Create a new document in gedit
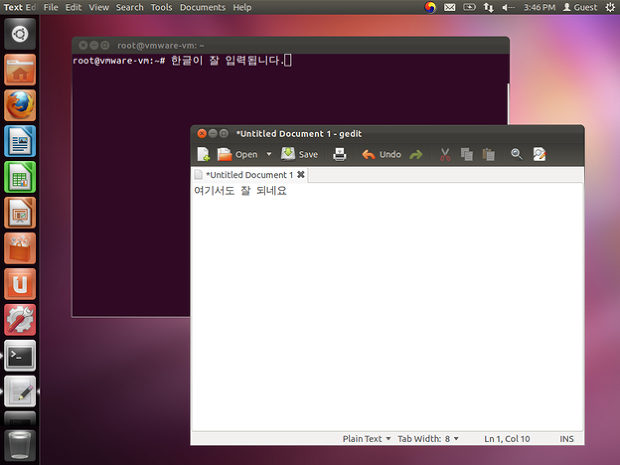Viewport: 620px width, 465px height. (204, 154)
